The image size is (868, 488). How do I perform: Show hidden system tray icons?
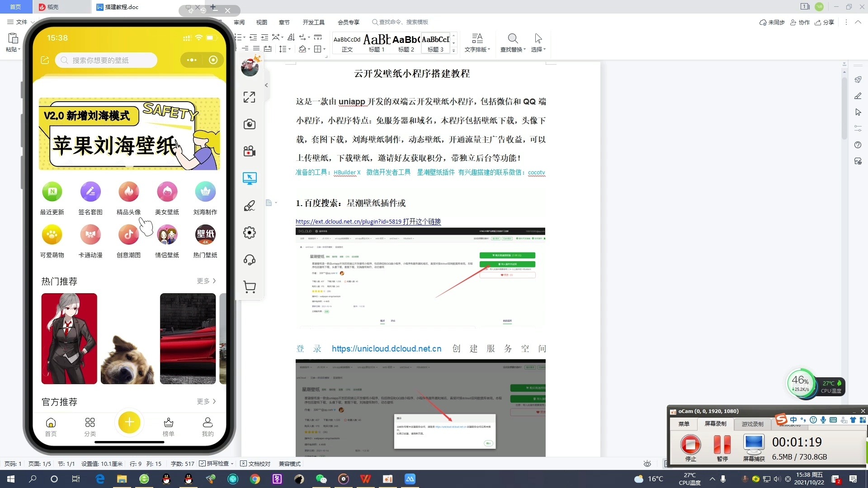pos(712,479)
